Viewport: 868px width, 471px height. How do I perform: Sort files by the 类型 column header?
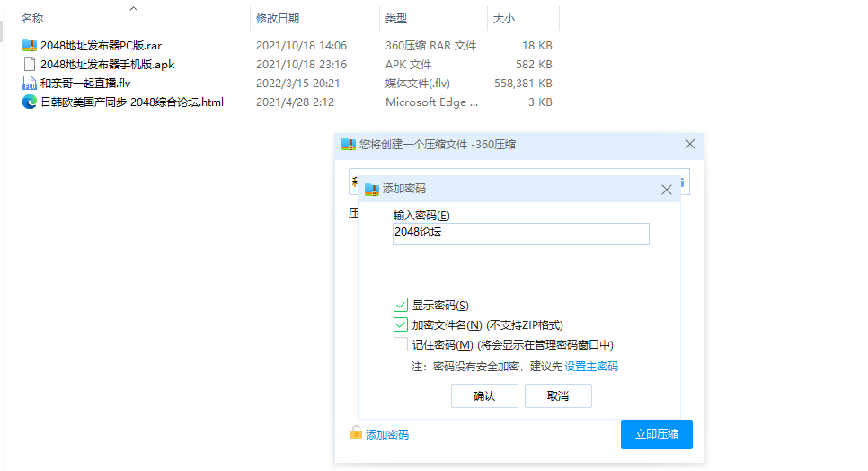[x=395, y=18]
